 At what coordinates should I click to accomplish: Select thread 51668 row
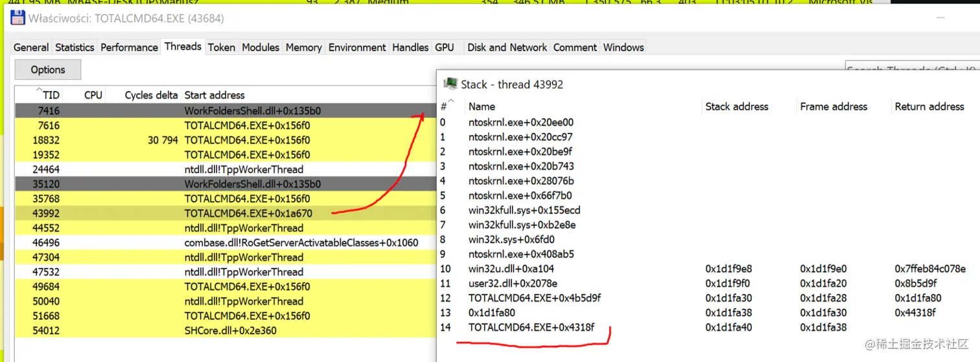pos(226,315)
